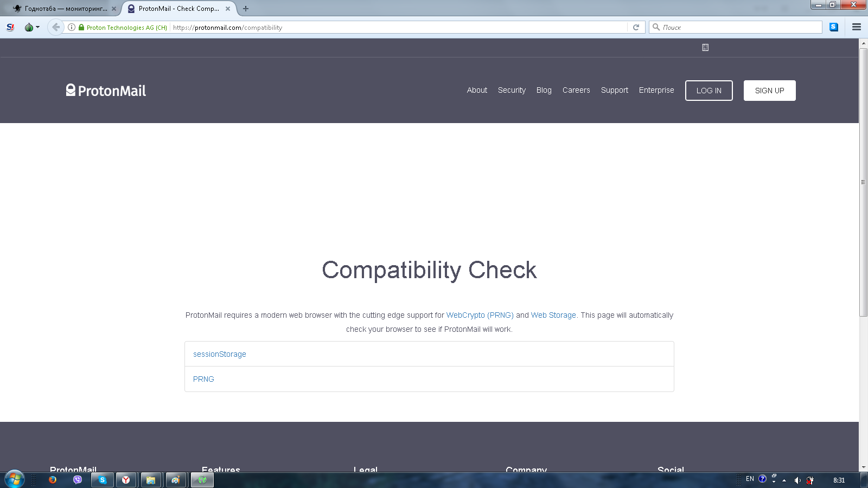Close the Годнотаба tab
868x488 pixels.
click(114, 9)
